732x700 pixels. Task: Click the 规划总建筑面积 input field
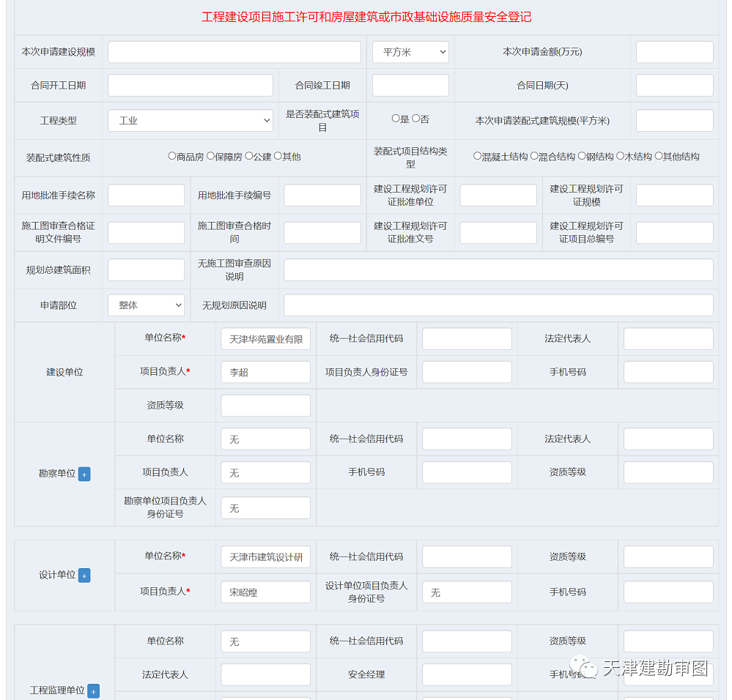coord(146,269)
